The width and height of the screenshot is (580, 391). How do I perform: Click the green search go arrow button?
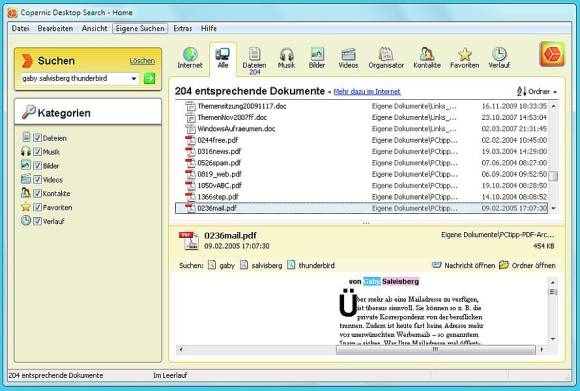(149, 78)
